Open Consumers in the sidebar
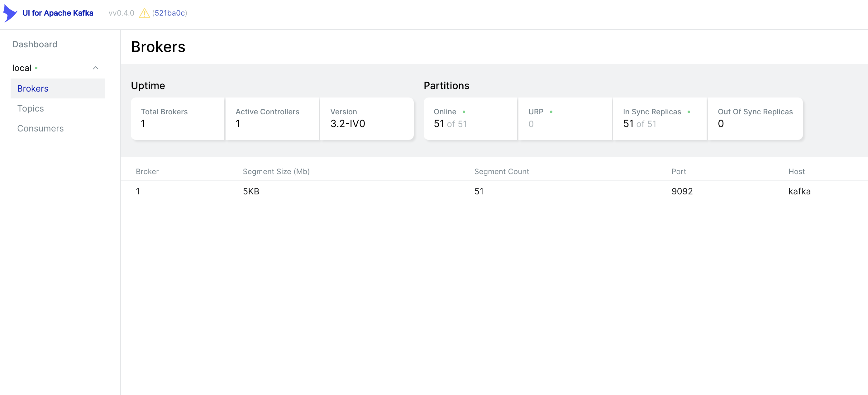 pos(41,128)
